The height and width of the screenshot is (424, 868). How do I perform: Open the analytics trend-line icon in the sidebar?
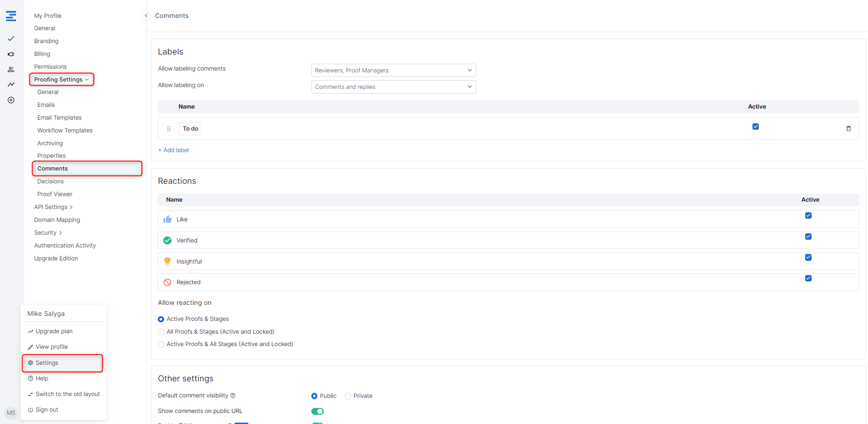click(x=11, y=84)
